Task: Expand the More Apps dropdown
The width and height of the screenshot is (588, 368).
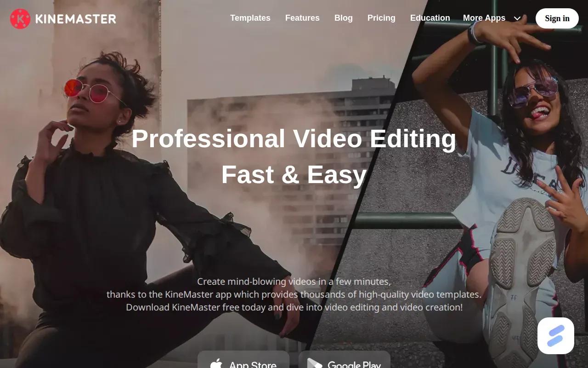Action: (492, 18)
